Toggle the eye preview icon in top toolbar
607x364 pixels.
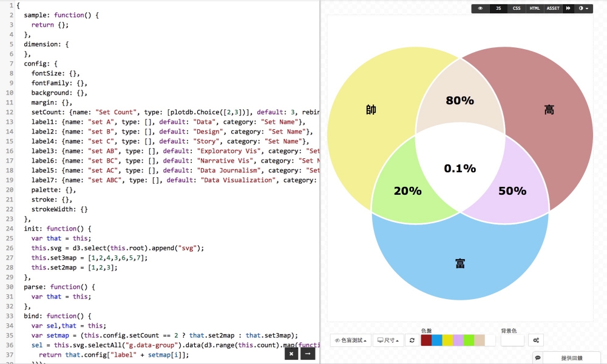coord(480,8)
